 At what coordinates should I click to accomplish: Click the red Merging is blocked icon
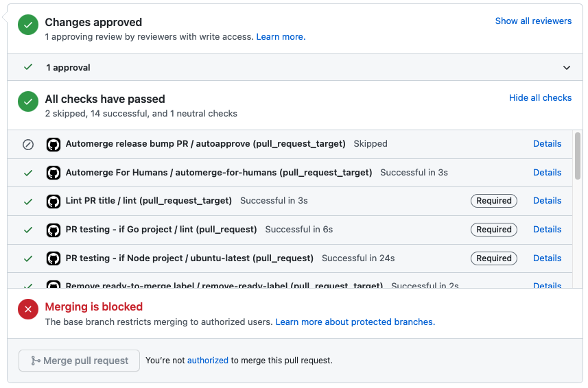click(28, 309)
